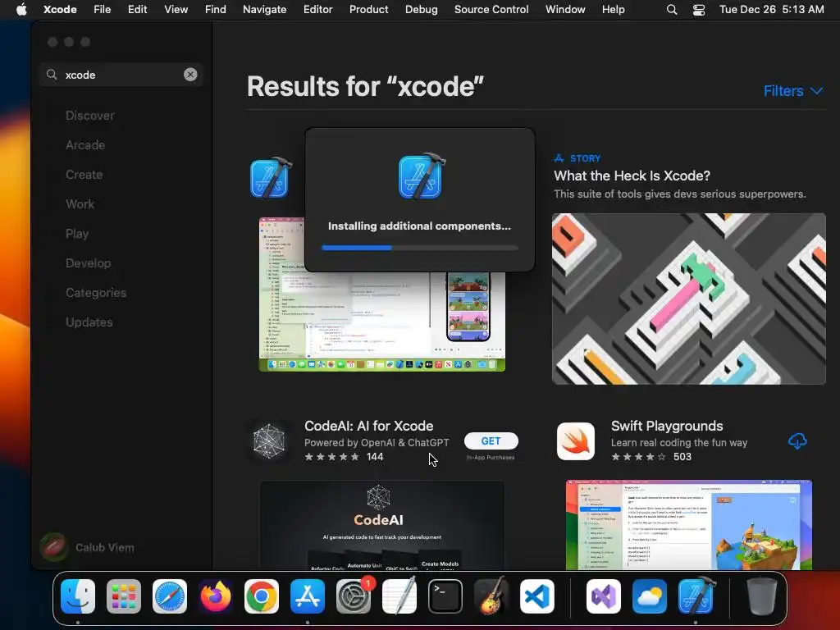Open the CodeAI: AI for Xcode title

[x=368, y=426]
